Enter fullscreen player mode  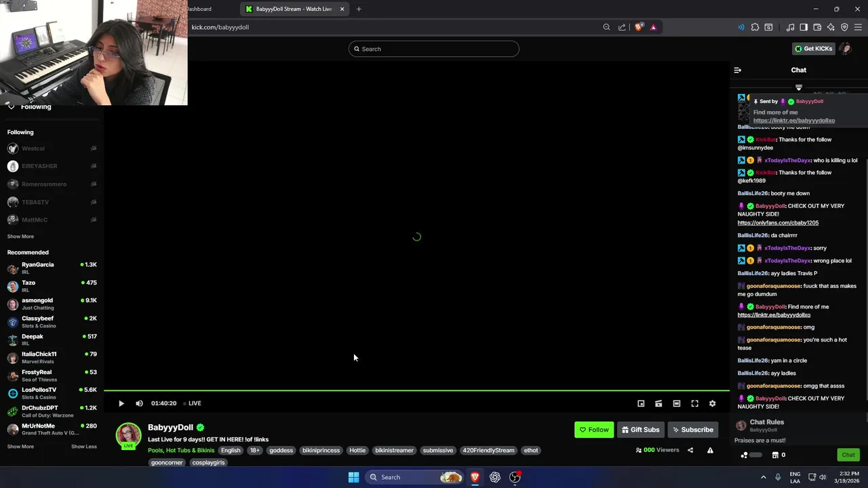click(x=694, y=403)
